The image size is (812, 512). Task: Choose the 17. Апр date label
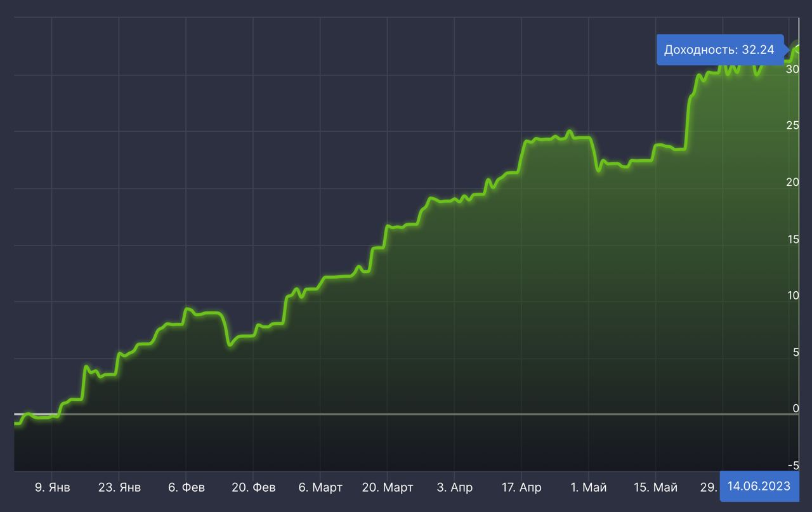(x=521, y=487)
